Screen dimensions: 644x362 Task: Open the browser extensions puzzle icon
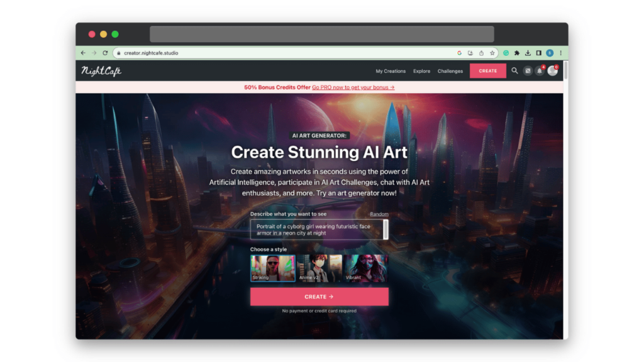(517, 53)
